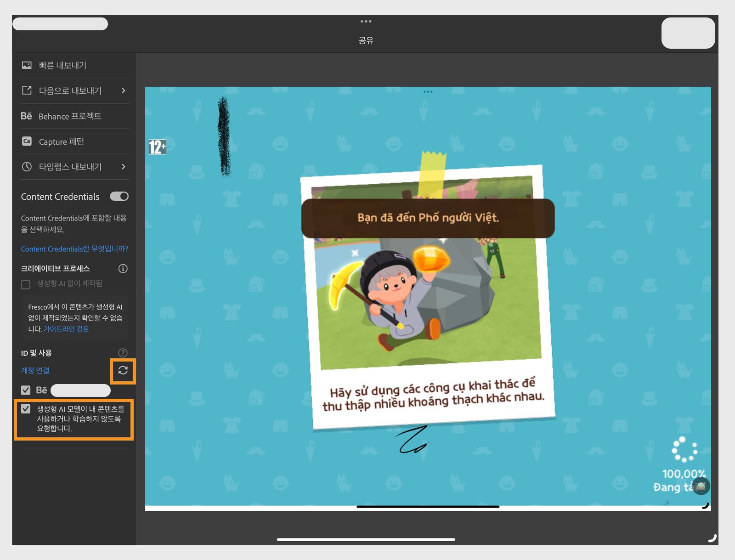Click the timelapse clock icon
Screen dimensions: 735x560
27,166
